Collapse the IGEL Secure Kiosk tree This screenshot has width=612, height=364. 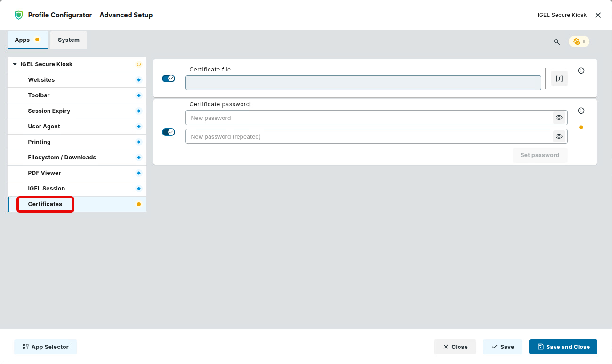tap(15, 64)
